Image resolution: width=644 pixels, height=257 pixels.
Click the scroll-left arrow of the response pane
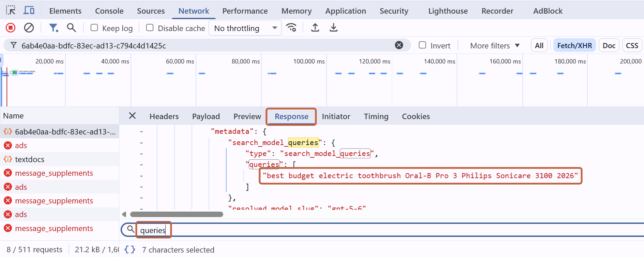(124, 214)
